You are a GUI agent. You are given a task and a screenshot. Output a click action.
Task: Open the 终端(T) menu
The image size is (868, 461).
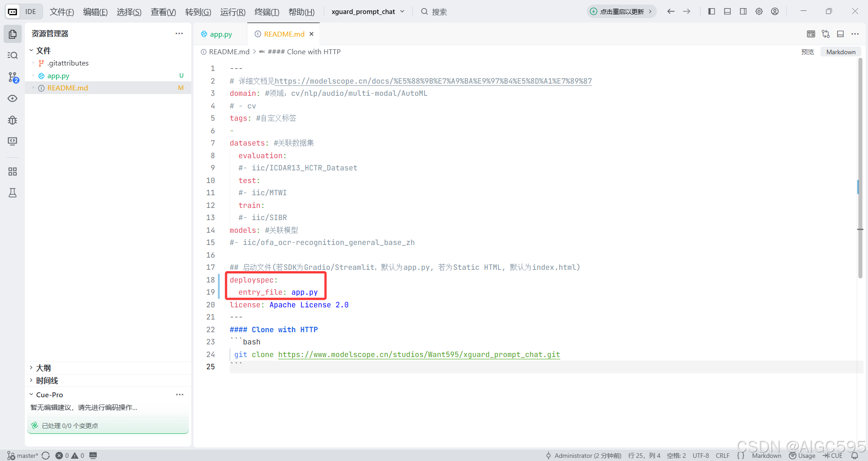click(x=267, y=12)
